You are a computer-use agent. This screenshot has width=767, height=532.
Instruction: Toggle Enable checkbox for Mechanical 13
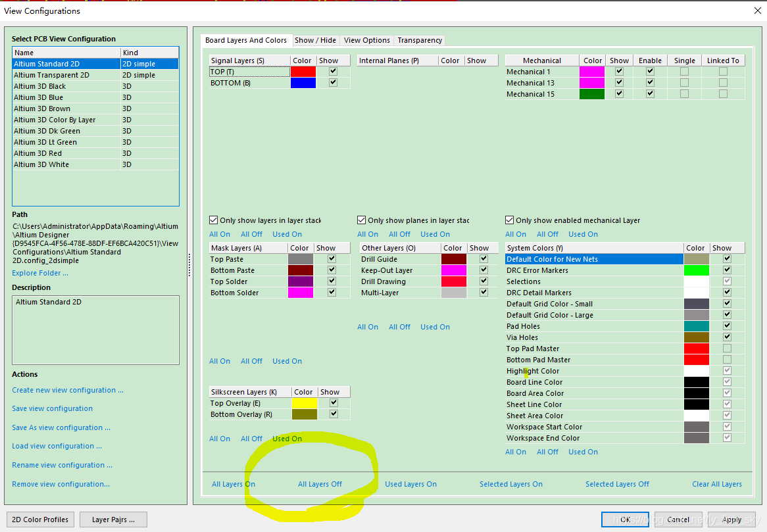(x=650, y=83)
